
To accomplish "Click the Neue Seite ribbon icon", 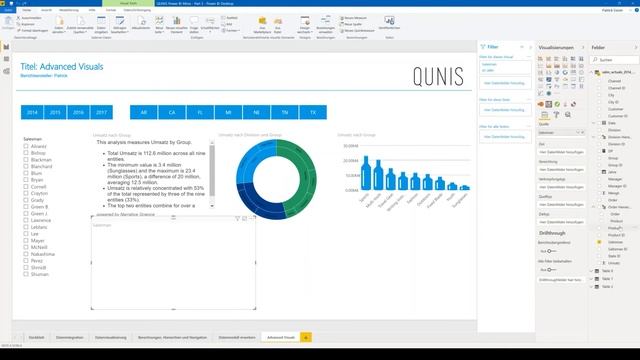I will coord(159,24).
